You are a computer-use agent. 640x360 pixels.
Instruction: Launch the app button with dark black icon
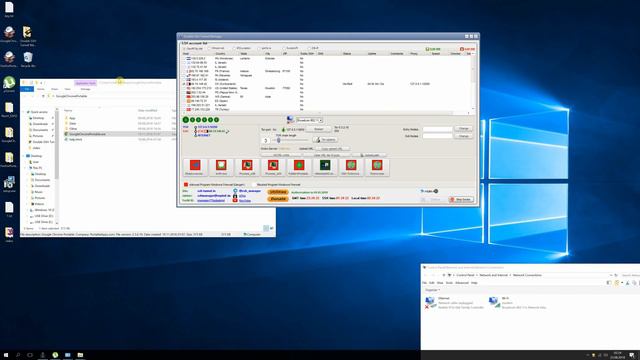point(325,167)
